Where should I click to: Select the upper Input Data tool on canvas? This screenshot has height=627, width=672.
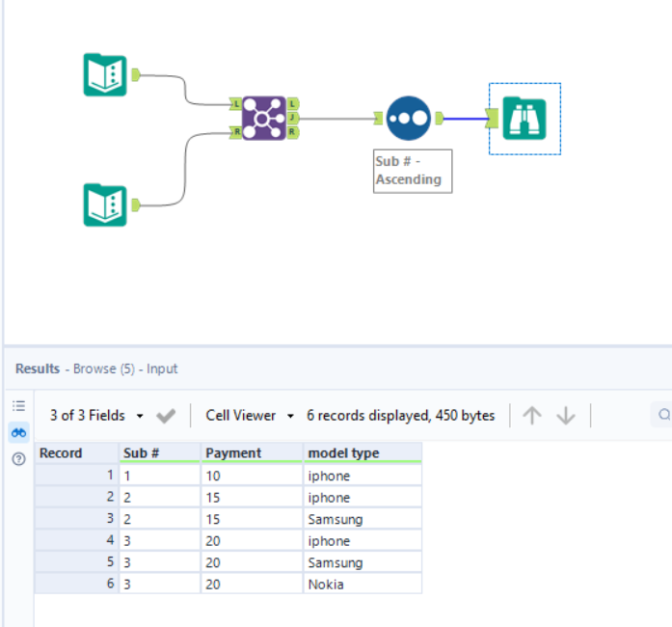[105, 75]
